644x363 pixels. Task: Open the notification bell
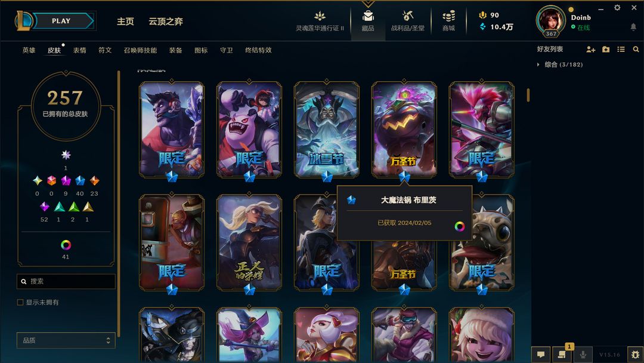[633, 27]
